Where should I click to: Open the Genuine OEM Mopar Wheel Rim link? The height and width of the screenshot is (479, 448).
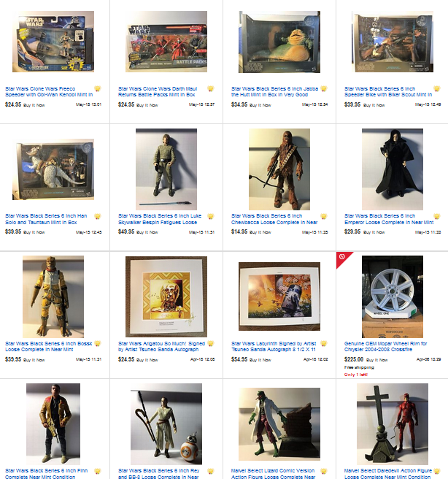385,346
